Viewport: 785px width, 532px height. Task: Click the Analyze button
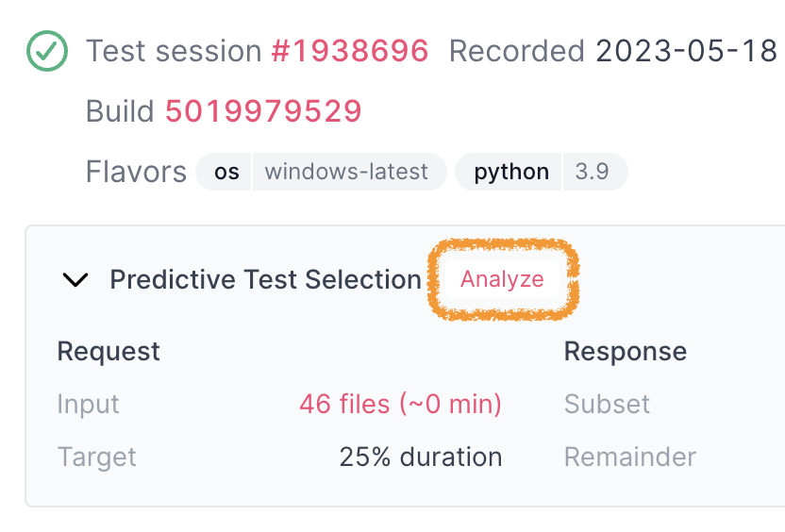pos(502,279)
